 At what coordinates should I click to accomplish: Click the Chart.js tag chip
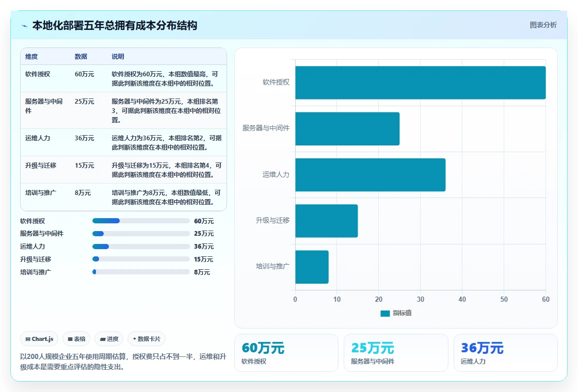(39, 339)
